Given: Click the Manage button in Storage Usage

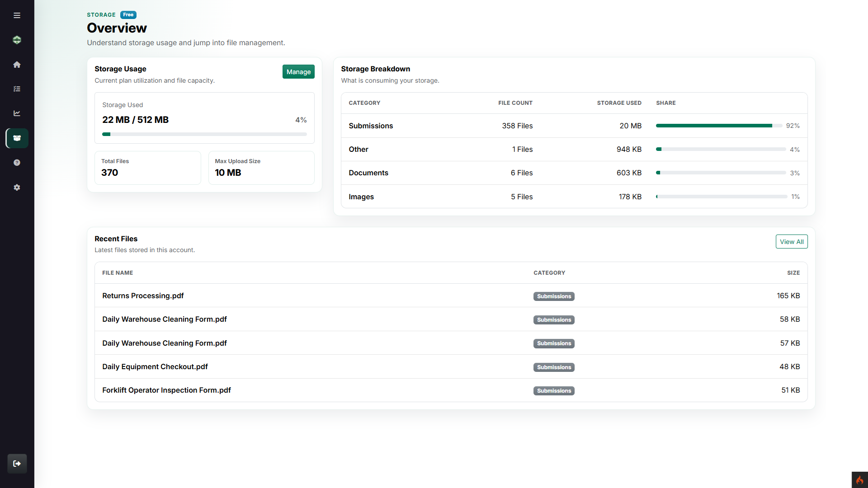Looking at the screenshot, I should 298,72.
